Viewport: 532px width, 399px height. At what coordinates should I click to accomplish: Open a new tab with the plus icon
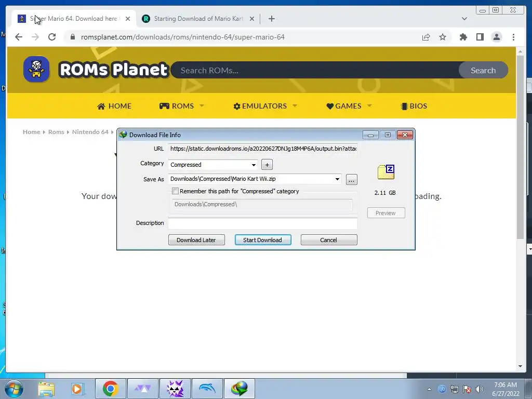(271, 19)
